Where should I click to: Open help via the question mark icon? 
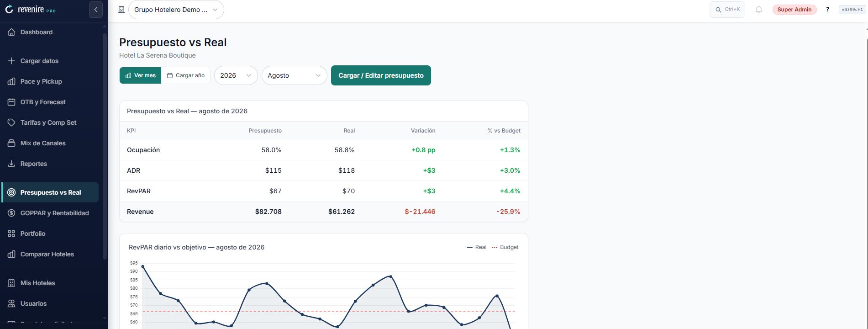pyautogui.click(x=827, y=10)
